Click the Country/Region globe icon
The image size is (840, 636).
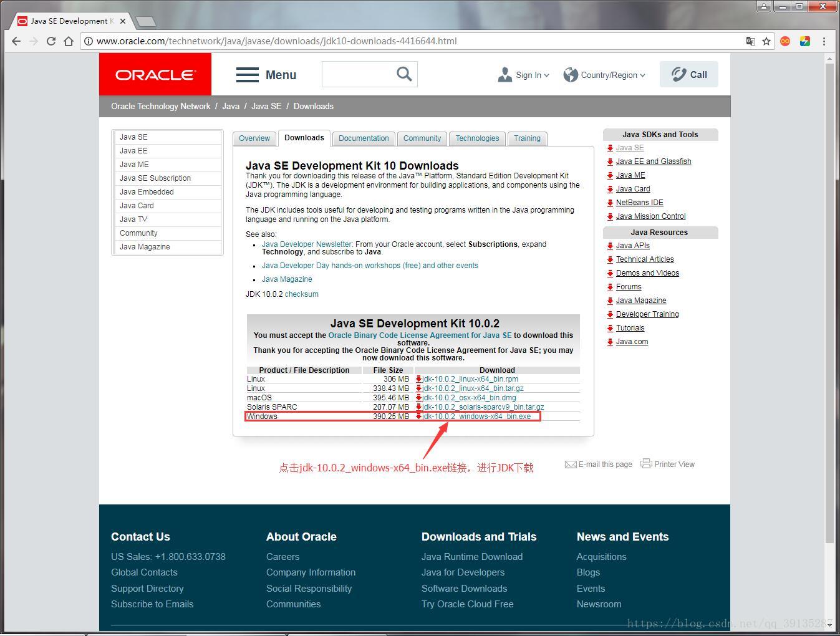point(570,75)
